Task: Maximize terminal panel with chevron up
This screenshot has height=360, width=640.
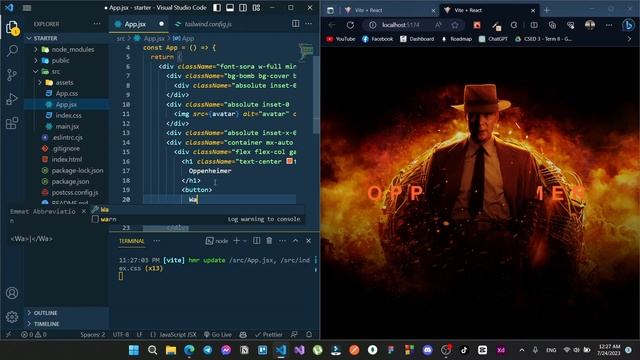Action: pos(296,241)
